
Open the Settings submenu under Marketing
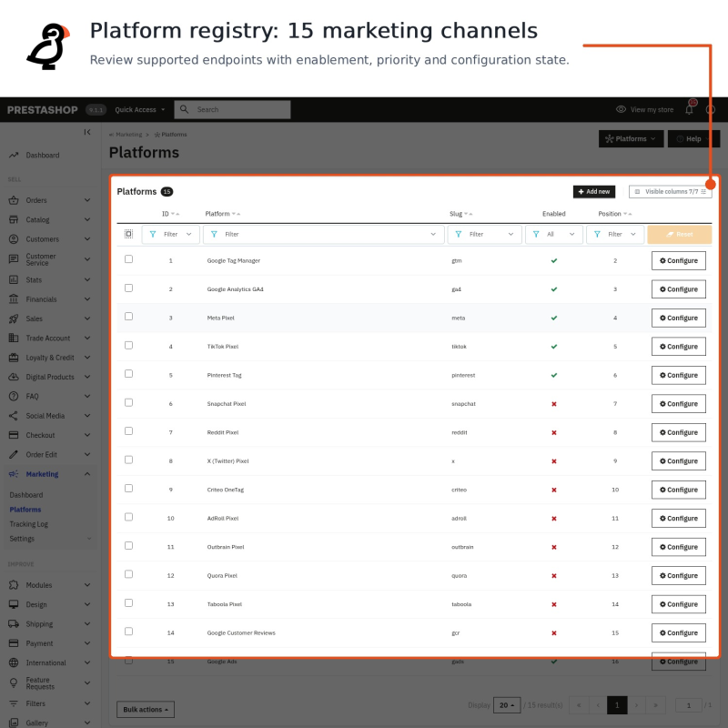(x=22, y=539)
